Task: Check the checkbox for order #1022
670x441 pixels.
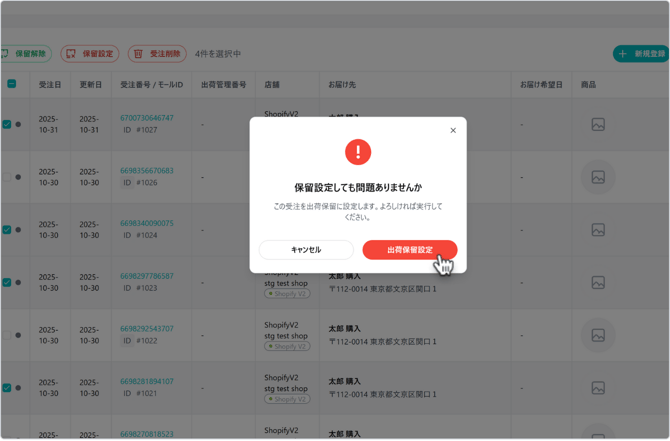Action: [7, 335]
